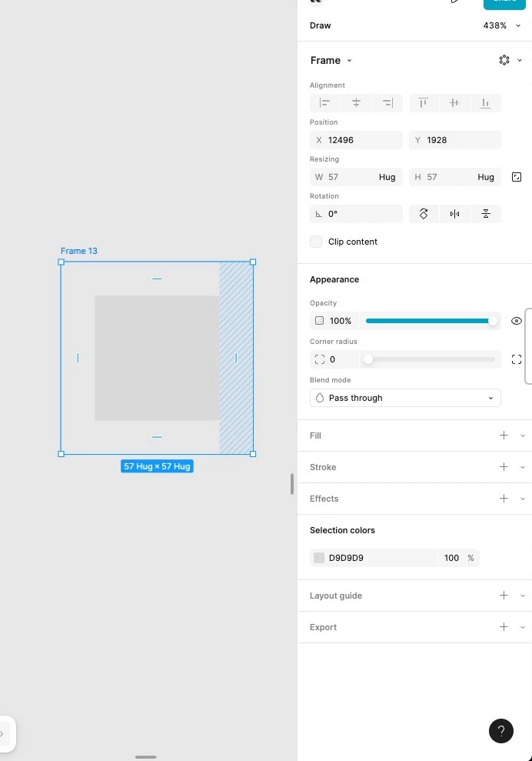Image resolution: width=532 pixels, height=761 pixels.
Task: Add an export setting with plus
Action: [504, 627]
